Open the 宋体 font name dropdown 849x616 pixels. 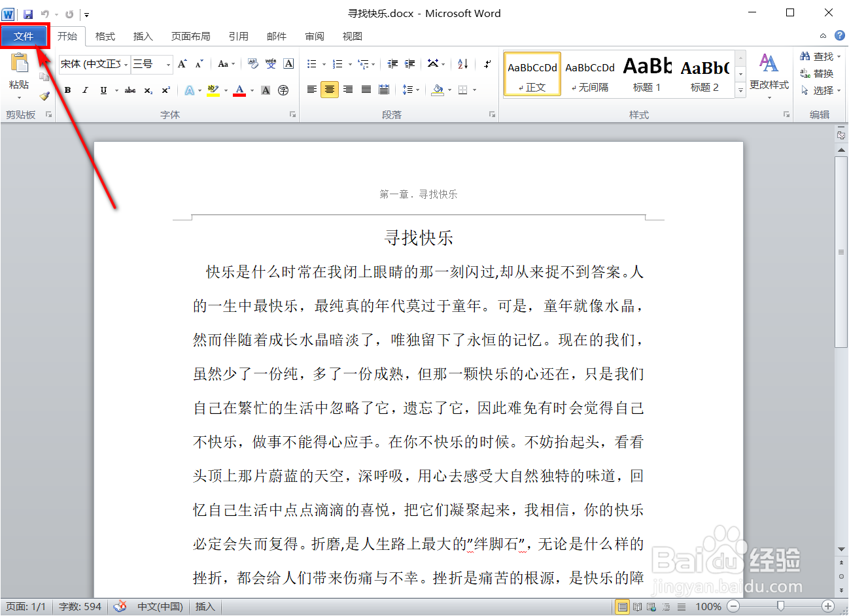[126, 64]
